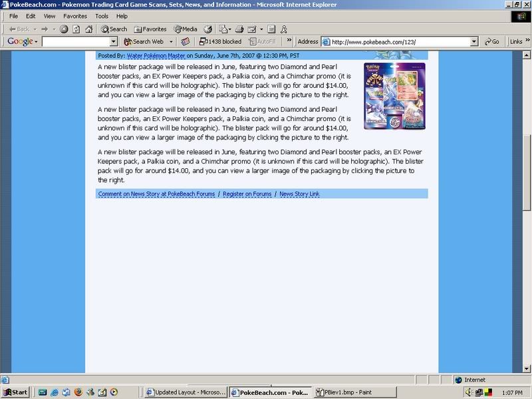Print the page using the printer icon
The image size is (532, 399).
(x=239, y=29)
